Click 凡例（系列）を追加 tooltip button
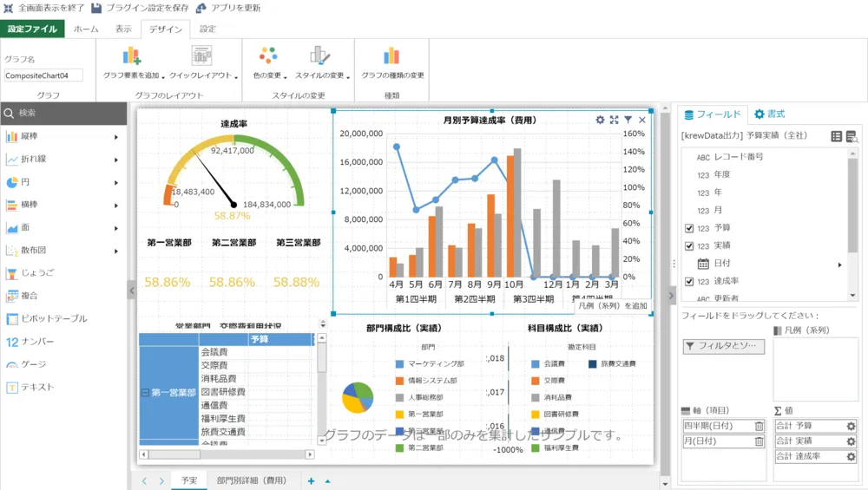The width and height of the screenshot is (868, 490). click(x=612, y=306)
